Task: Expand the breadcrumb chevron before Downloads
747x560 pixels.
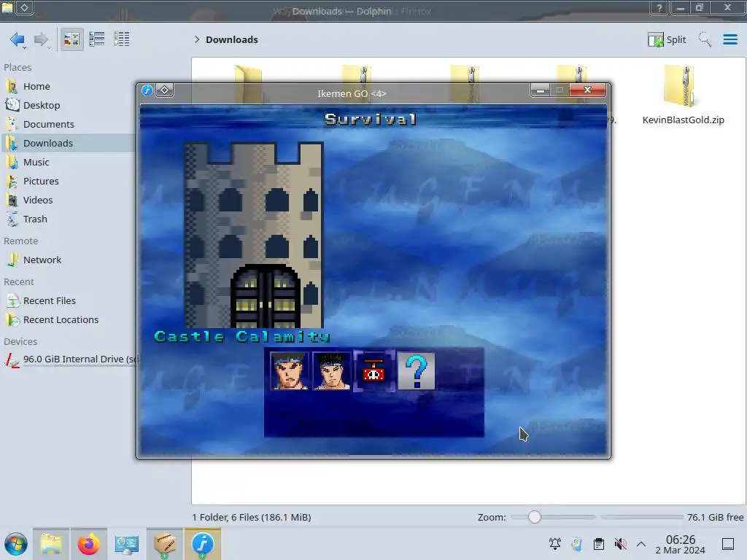Action: pyautogui.click(x=197, y=39)
